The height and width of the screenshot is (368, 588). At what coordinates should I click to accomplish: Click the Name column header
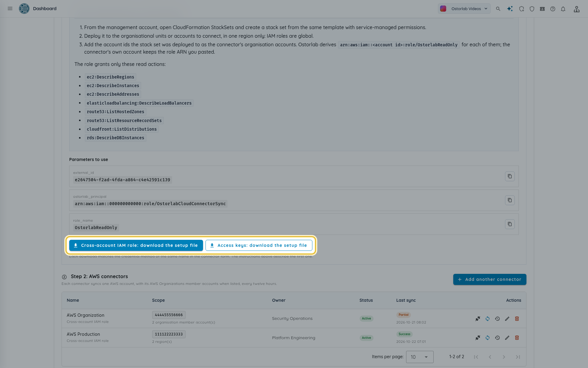[73, 300]
